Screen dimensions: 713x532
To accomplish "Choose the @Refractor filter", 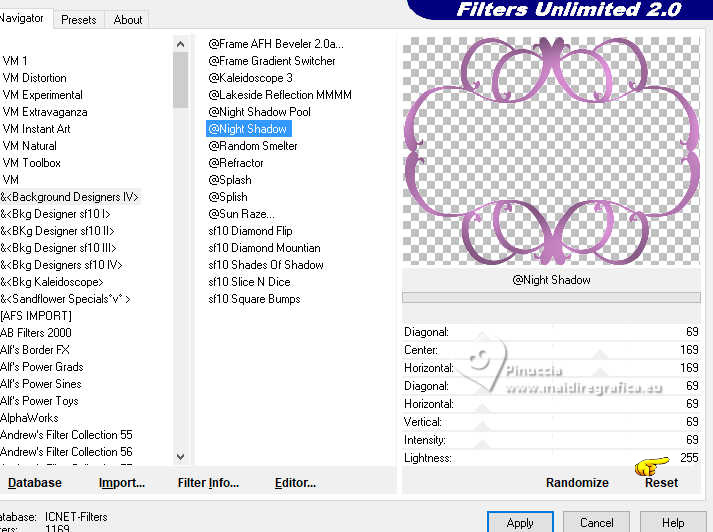I will tap(236, 163).
